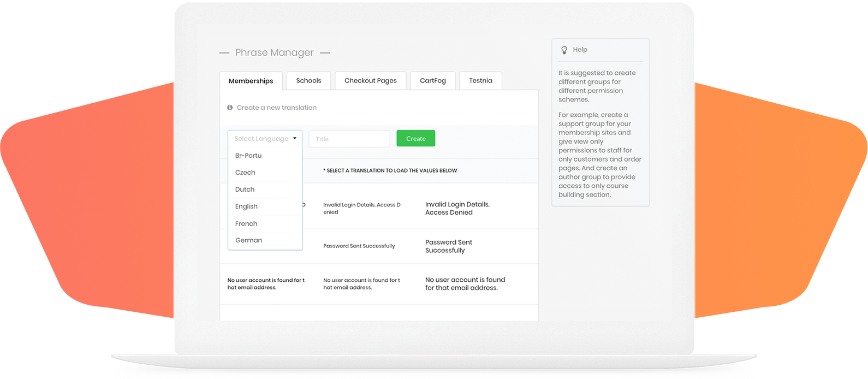Choose Br-Portu from the language list
Image resolution: width=868 pixels, height=379 pixels.
(x=248, y=156)
